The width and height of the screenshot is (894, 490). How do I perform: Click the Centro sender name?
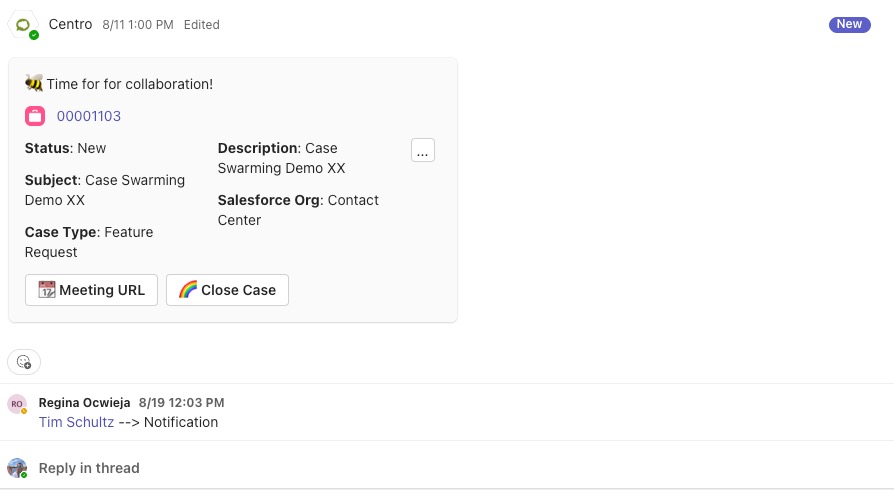(70, 25)
